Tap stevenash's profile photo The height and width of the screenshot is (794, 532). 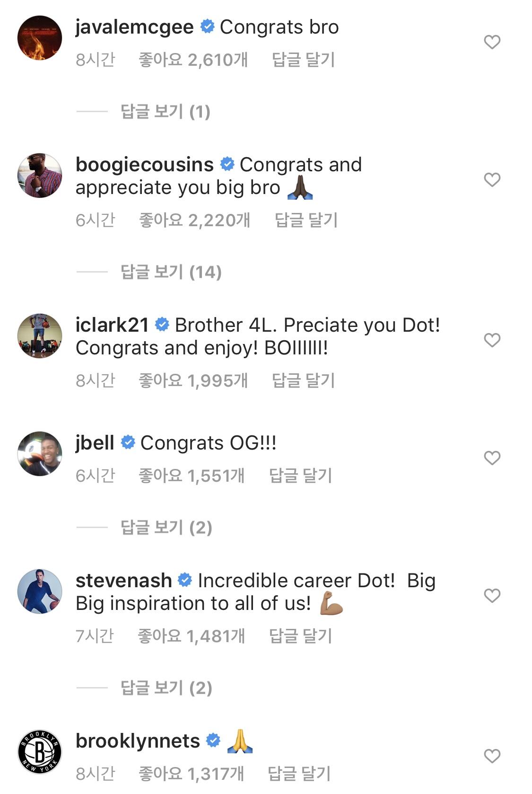coord(40,591)
